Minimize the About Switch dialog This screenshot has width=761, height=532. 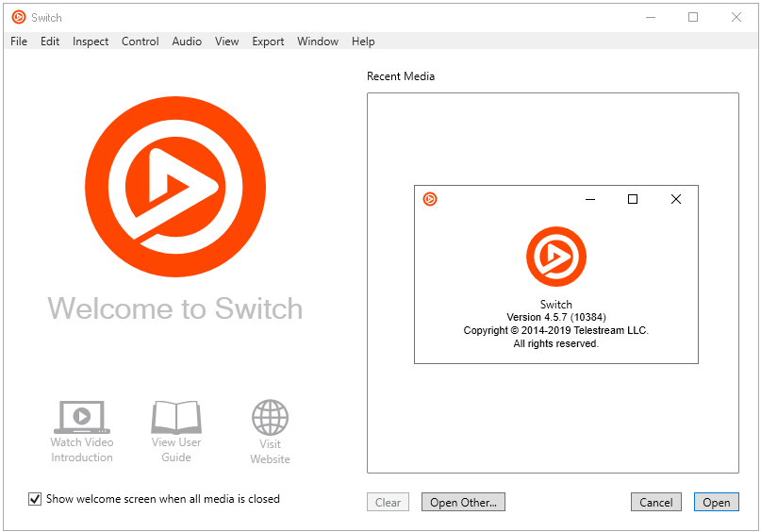[x=590, y=199]
